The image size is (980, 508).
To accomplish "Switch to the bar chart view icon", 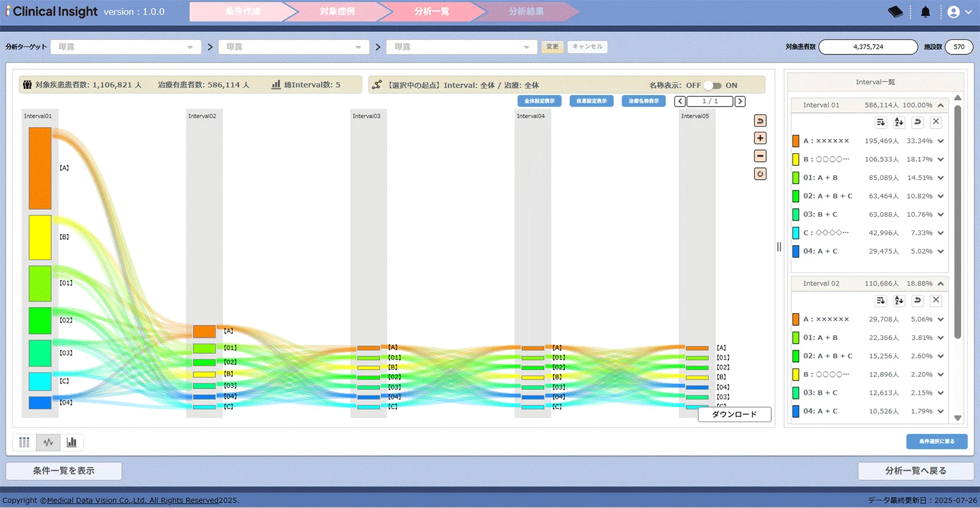I will click(x=72, y=442).
